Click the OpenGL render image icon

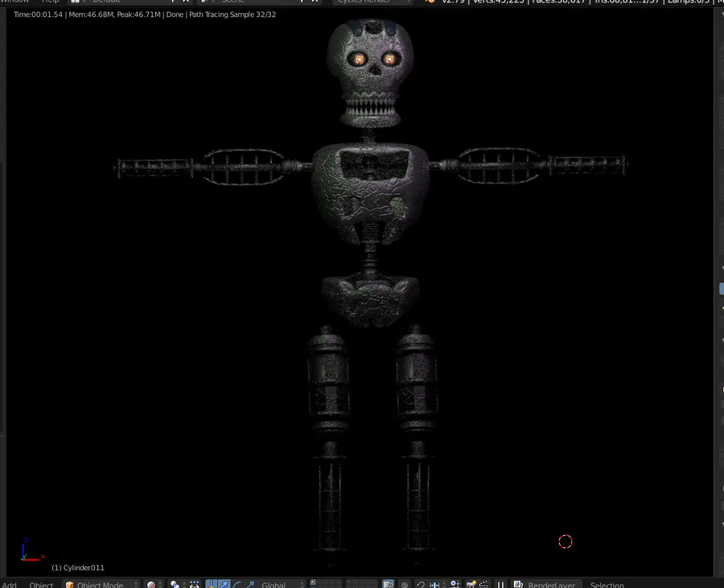pyautogui.click(x=471, y=584)
